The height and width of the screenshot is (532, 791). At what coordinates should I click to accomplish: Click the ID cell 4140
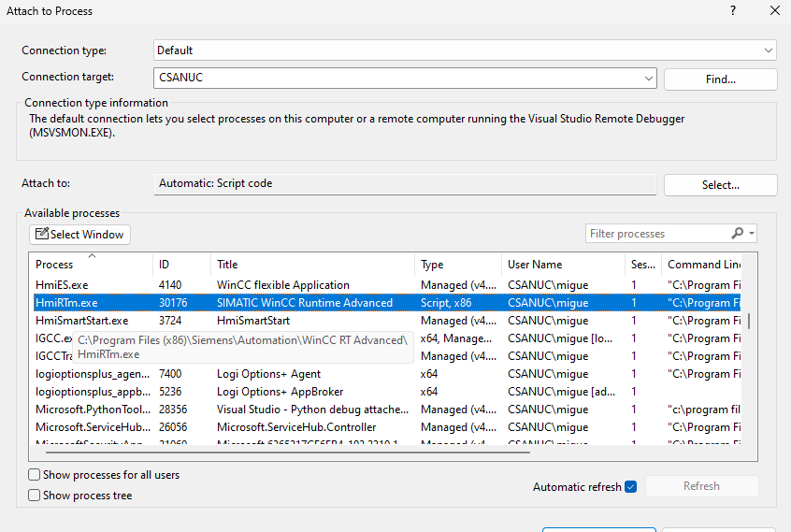click(170, 285)
